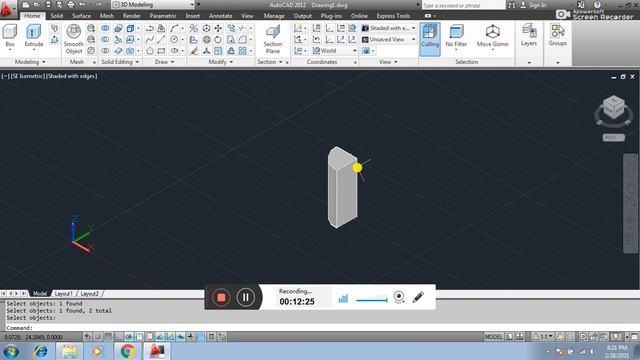The width and height of the screenshot is (640, 360).
Task: Switch to the Solid ribbon tab
Action: tap(57, 16)
